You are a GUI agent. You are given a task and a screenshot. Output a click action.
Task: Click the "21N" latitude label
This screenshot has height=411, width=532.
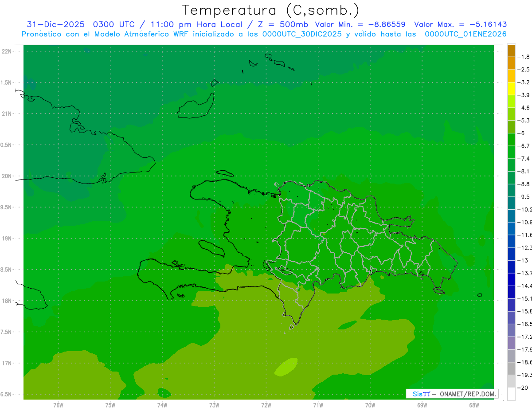click(8, 114)
